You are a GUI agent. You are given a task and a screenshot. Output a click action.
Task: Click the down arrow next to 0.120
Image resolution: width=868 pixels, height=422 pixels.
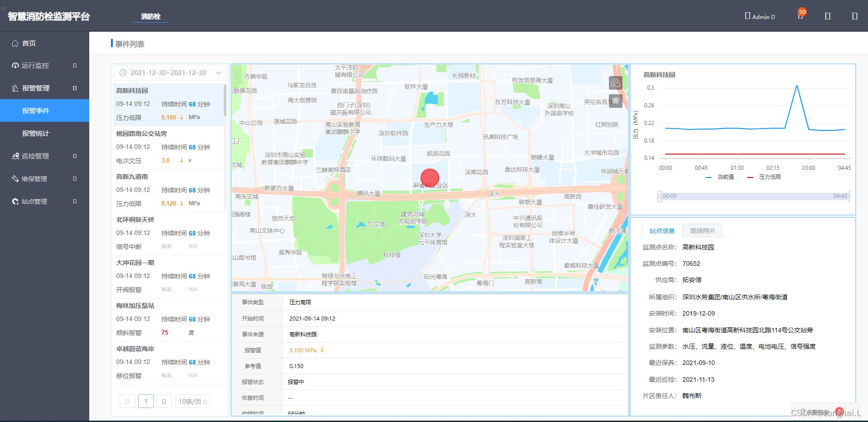[182, 203]
